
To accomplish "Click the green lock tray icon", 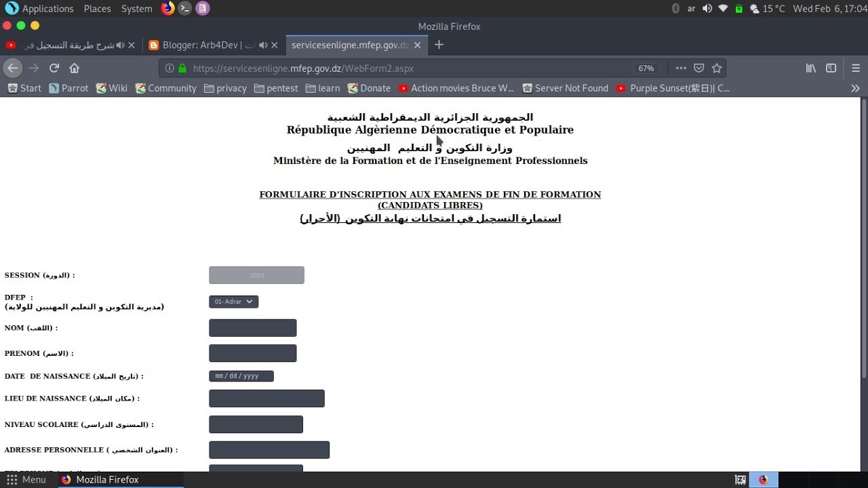I will [x=738, y=8].
